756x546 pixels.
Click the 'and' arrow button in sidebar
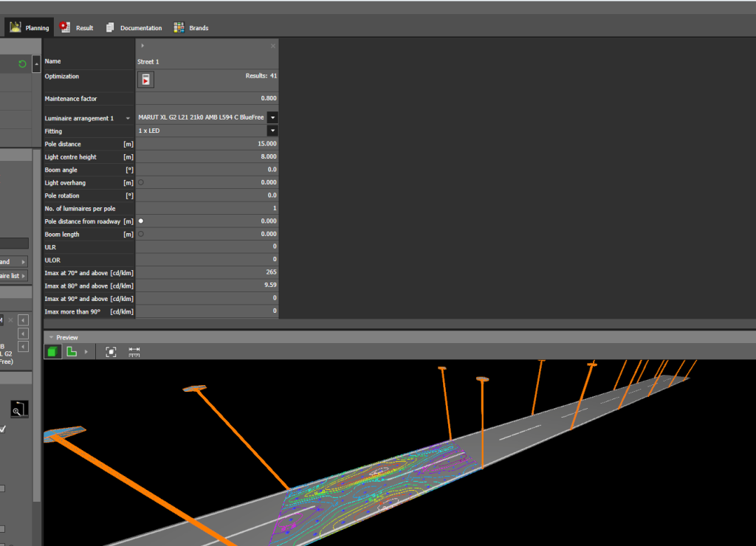point(23,262)
